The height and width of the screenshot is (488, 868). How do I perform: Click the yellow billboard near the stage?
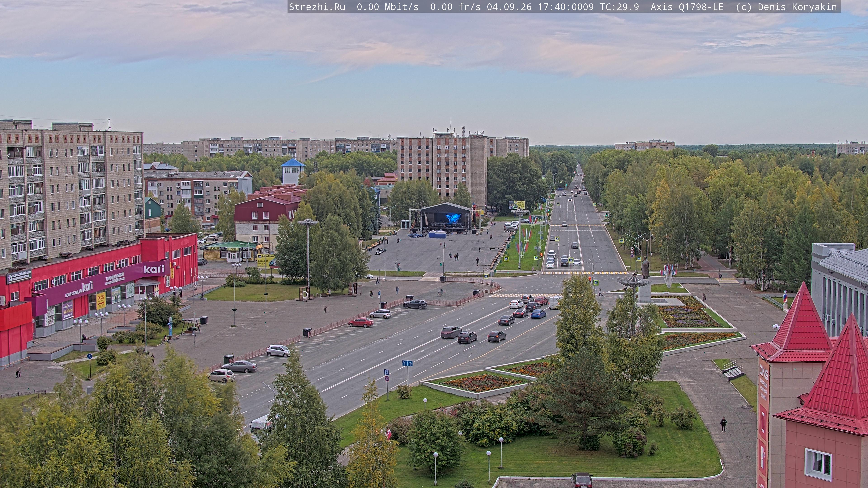(x=517, y=204)
